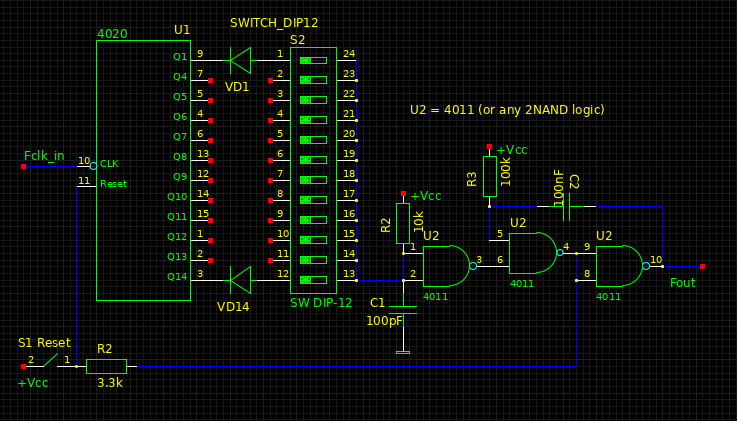
Task: Click the Fout output label
Action: tap(683, 283)
